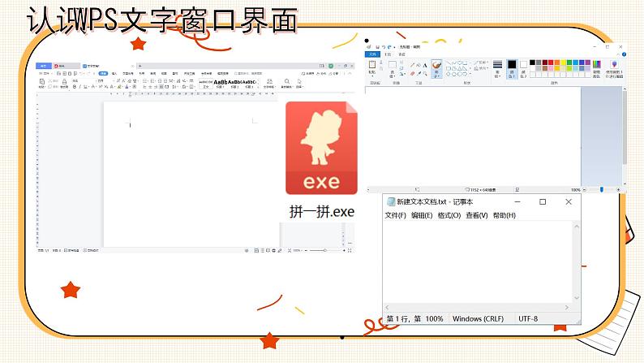
Task: Click UTF-8 in Notepad status bar
Action: (528, 318)
